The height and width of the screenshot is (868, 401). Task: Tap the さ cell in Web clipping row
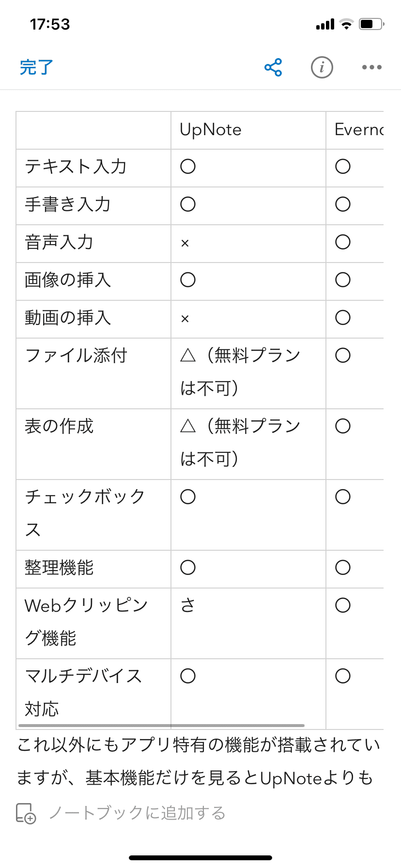[188, 605]
